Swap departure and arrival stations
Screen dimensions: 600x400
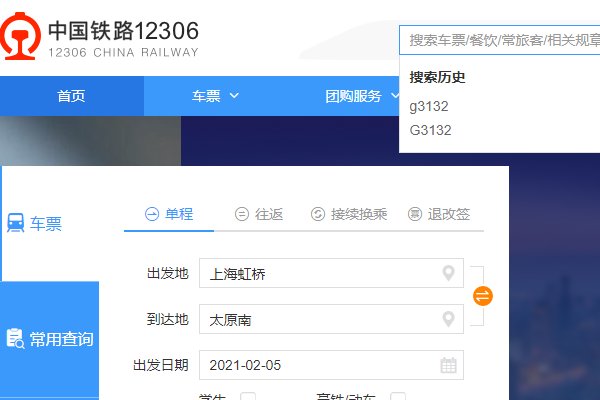(x=483, y=296)
